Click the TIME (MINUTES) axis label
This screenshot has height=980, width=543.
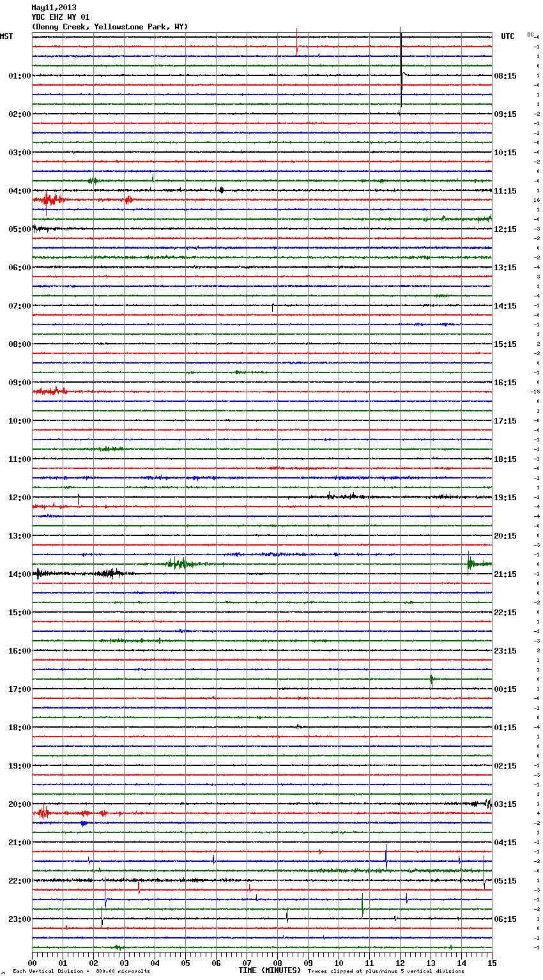click(270, 970)
